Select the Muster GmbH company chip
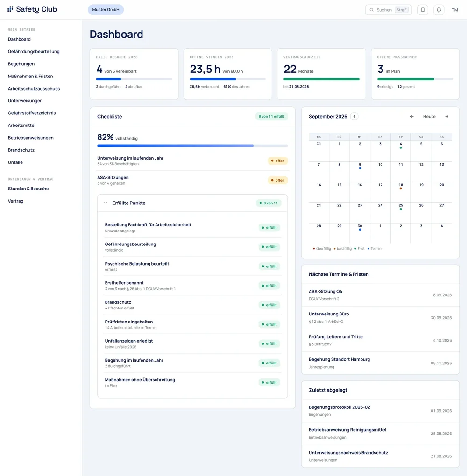This screenshot has width=467, height=476. pyautogui.click(x=106, y=10)
